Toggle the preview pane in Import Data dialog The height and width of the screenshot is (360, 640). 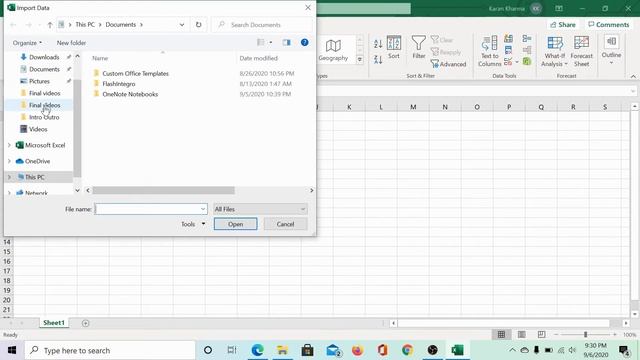(x=287, y=42)
